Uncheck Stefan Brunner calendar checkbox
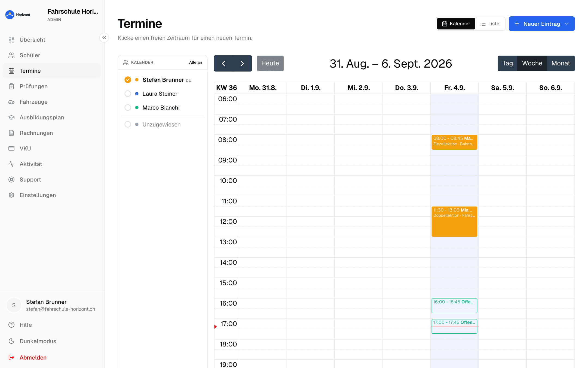588x368 pixels. pyautogui.click(x=128, y=80)
